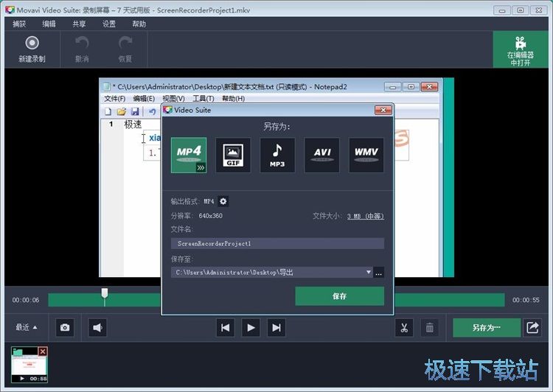The width and height of the screenshot is (553, 392).
Task: Mute audio with the speaker icon
Action: (97, 327)
